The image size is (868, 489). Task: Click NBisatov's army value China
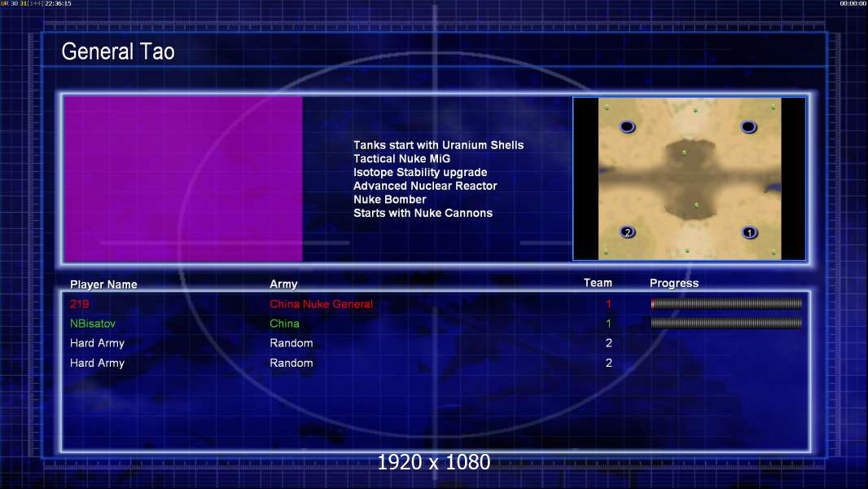284,324
